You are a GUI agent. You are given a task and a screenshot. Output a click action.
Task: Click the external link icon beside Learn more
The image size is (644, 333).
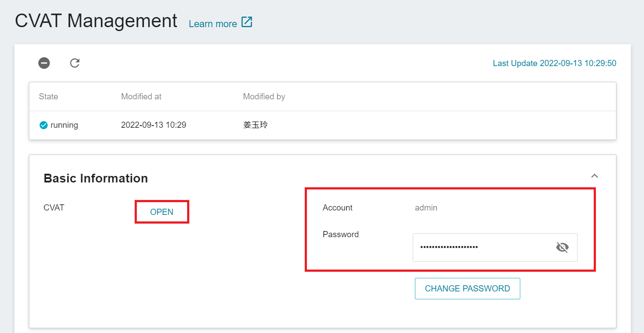247,22
